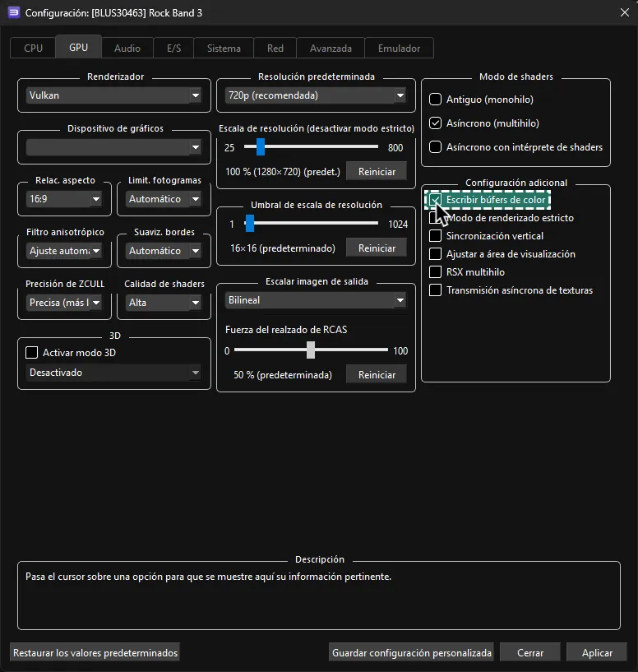
Task: Click the Escala de resolución slider handle
Action: (261, 147)
